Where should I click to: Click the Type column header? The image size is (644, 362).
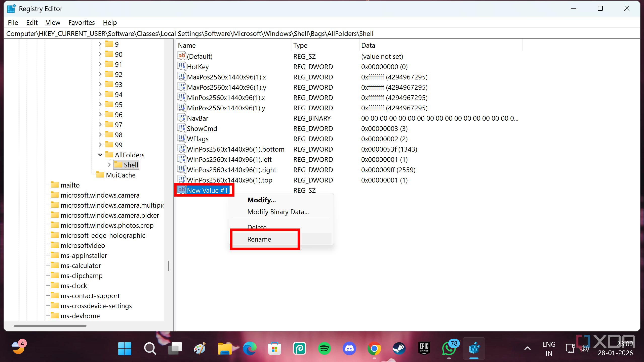pyautogui.click(x=326, y=46)
